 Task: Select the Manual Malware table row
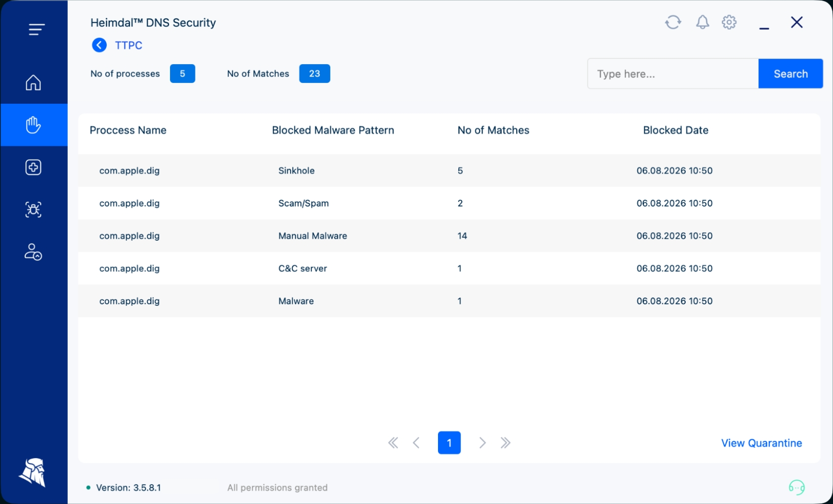(x=449, y=236)
